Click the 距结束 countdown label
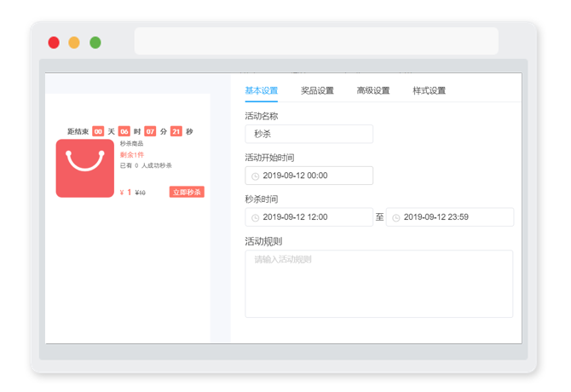Viewport: 571px width, 392px height. (x=78, y=131)
